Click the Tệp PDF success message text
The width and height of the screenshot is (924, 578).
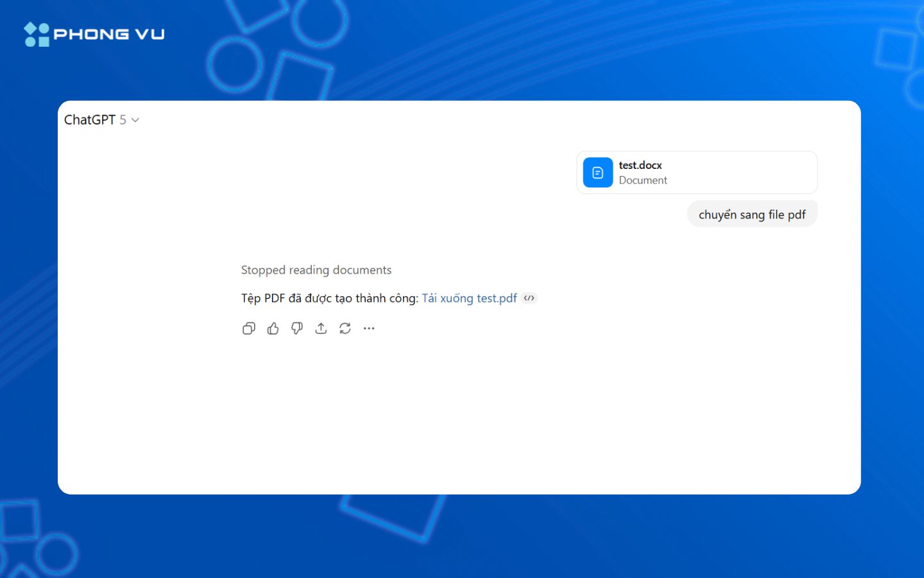(x=327, y=298)
